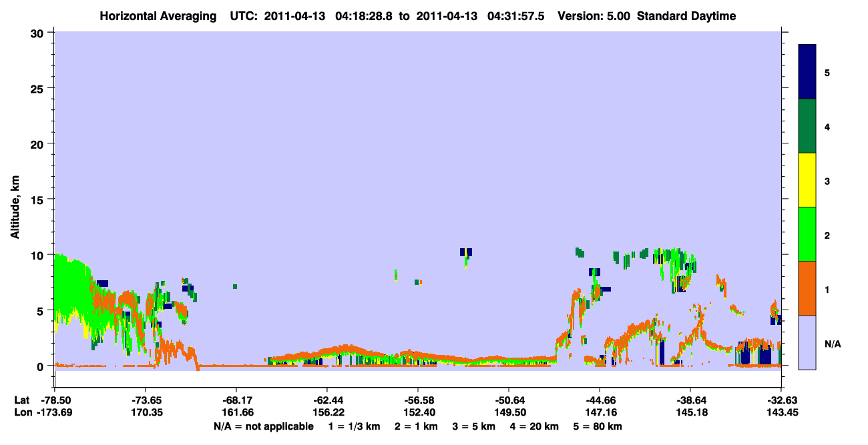868x445 pixels.
Task: Click latitude value -56.58
Action: tap(417, 400)
